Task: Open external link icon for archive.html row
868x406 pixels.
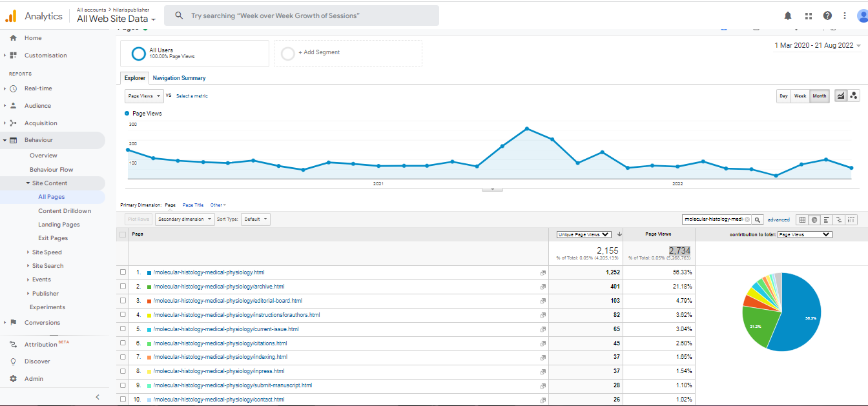Action: 542,287
